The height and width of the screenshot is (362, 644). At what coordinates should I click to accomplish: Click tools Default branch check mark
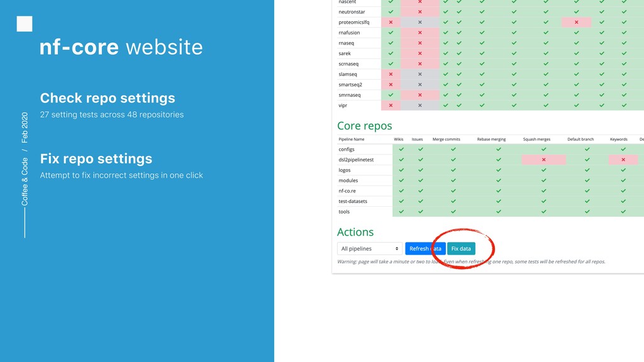(587, 212)
